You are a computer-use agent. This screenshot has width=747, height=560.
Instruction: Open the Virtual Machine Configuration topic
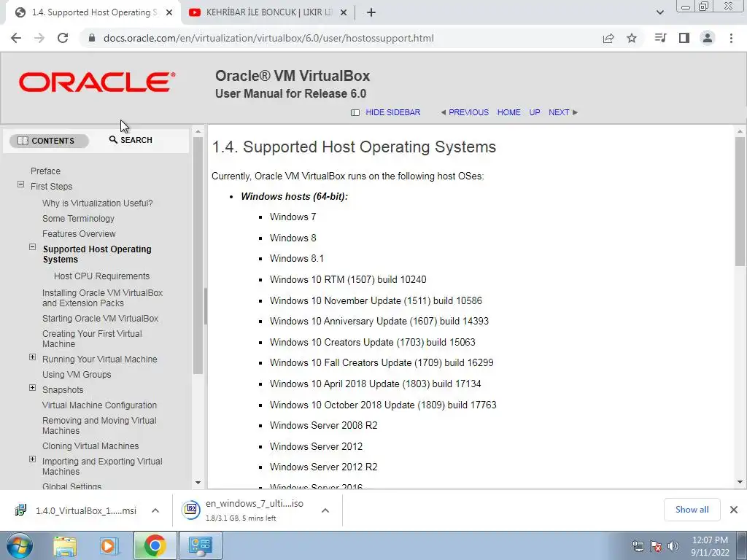coord(99,405)
